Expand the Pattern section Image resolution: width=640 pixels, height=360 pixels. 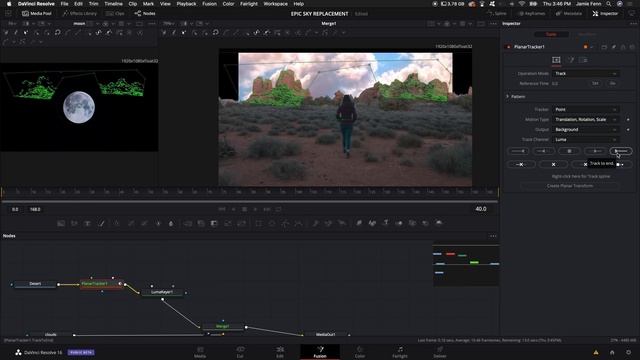point(508,97)
